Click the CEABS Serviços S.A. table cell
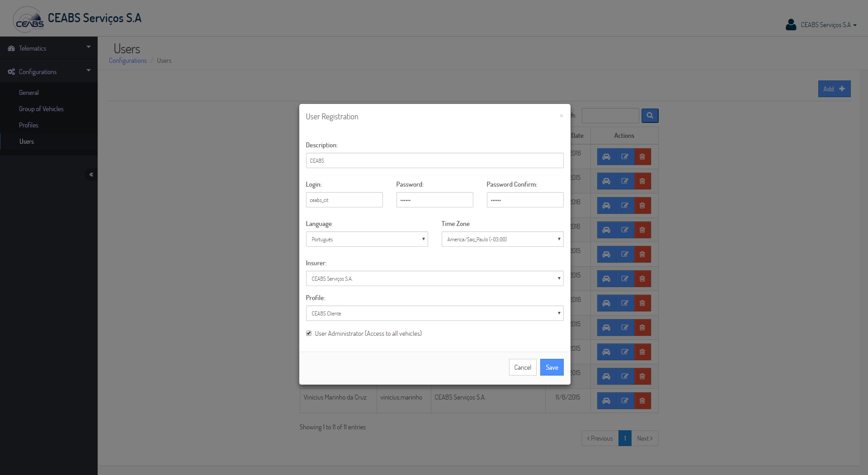 (460, 397)
